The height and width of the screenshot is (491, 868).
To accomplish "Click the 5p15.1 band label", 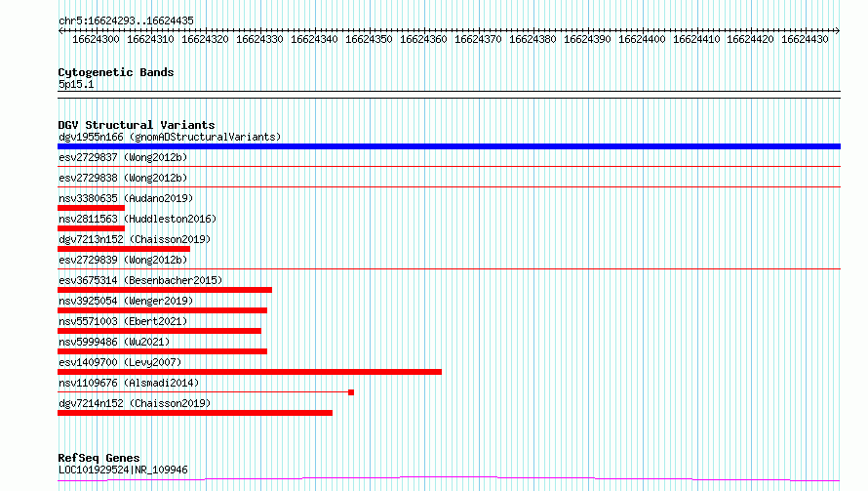I will pos(76,84).
